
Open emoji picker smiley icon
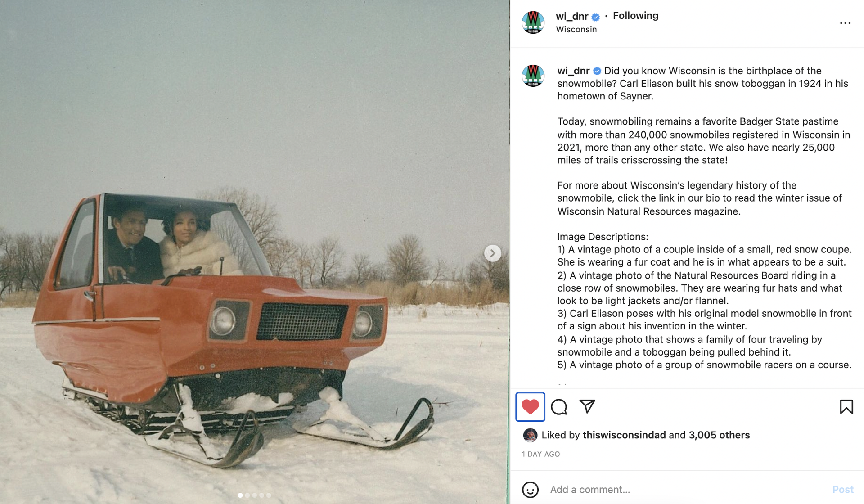coord(530,490)
